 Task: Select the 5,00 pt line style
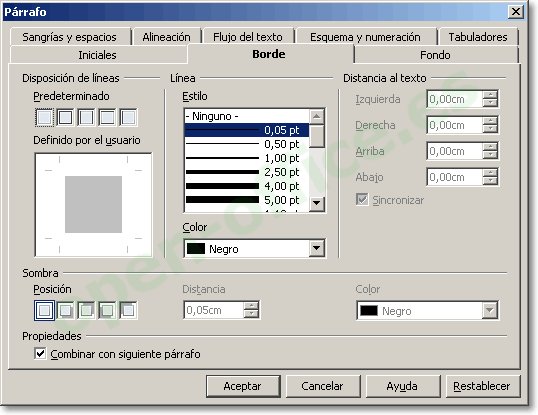tap(246, 200)
